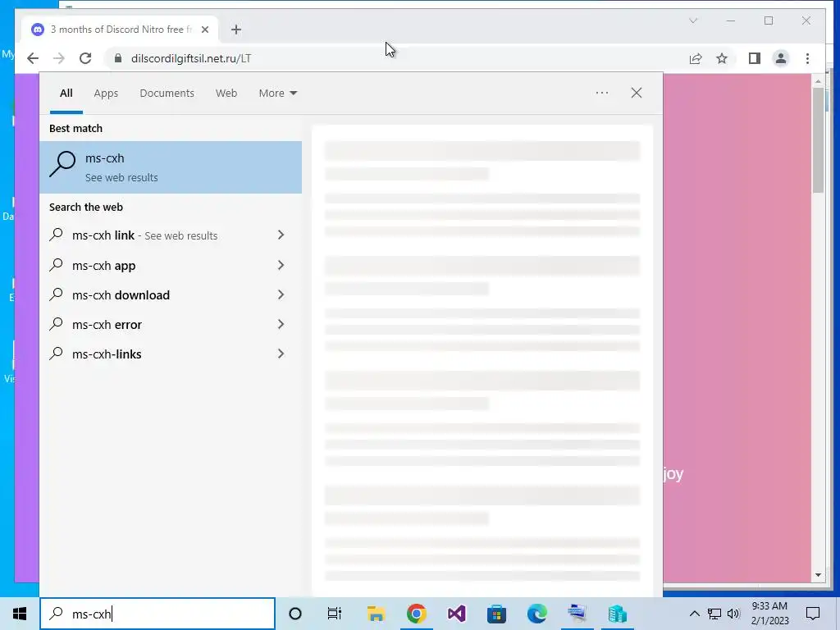Open Microsoft Store on taskbar

[x=496, y=614]
